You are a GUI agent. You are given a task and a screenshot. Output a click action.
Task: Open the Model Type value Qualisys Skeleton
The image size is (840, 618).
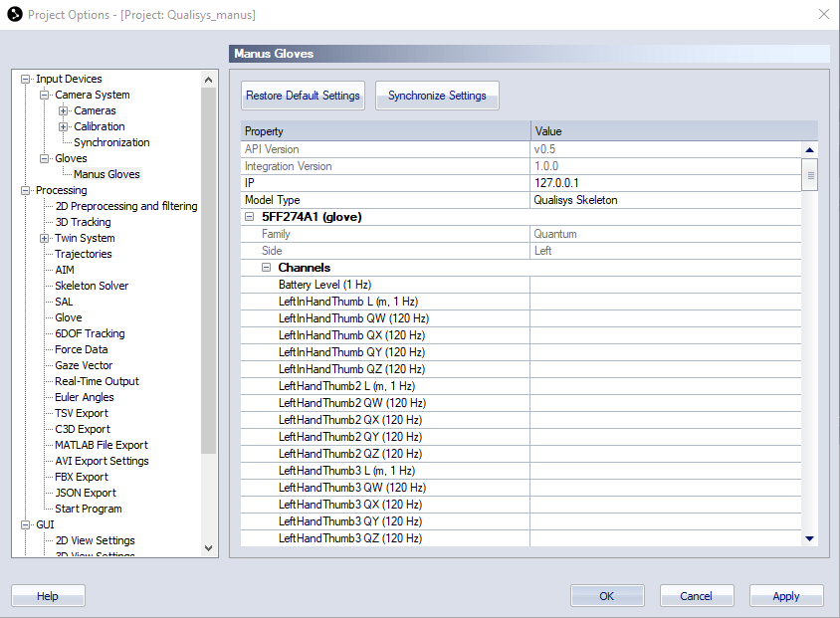[x=665, y=200]
